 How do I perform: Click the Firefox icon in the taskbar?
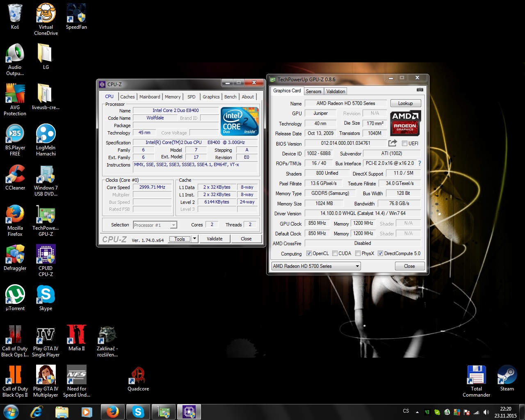[112, 412]
